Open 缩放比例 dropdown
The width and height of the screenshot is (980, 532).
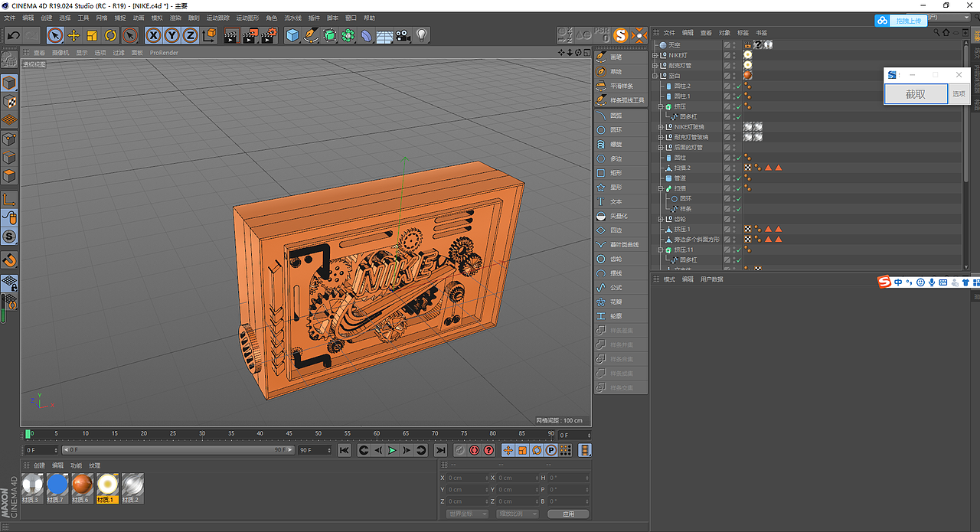(517, 514)
